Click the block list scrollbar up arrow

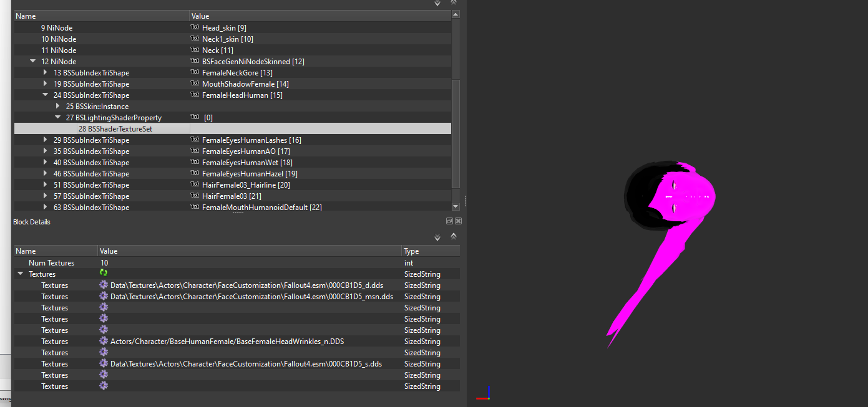click(x=456, y=14)
